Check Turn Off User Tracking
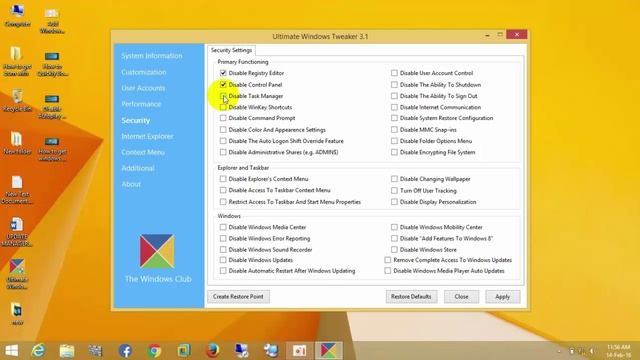Image resolution: width=640 pixels, height=360 pixels. coord(394,191)
